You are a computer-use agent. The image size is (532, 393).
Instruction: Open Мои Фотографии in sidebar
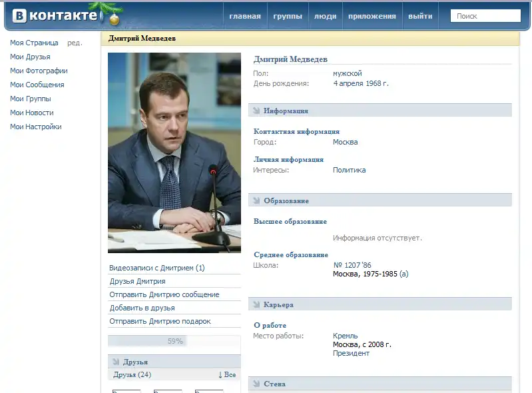(39, 71)
